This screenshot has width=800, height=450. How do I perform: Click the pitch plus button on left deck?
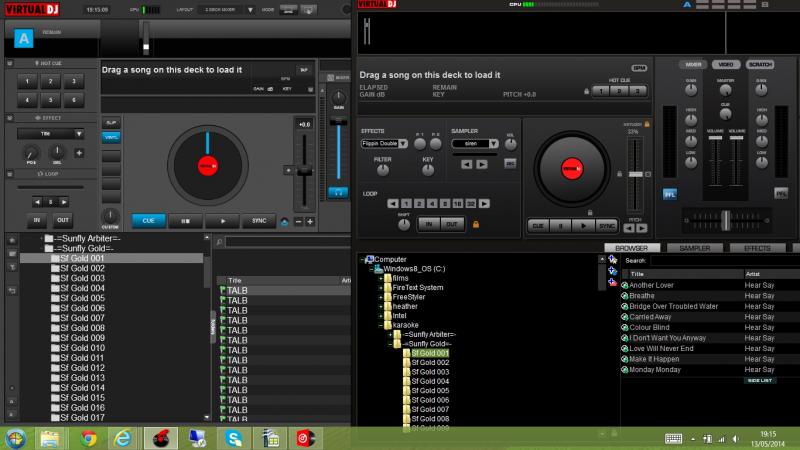[310, 221]
